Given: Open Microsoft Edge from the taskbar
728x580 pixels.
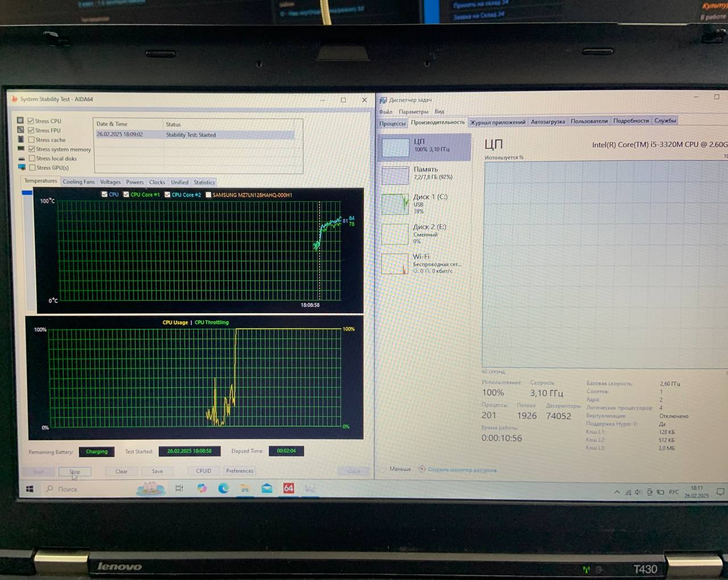Looking at the screenshot, I should coord(224,488).
